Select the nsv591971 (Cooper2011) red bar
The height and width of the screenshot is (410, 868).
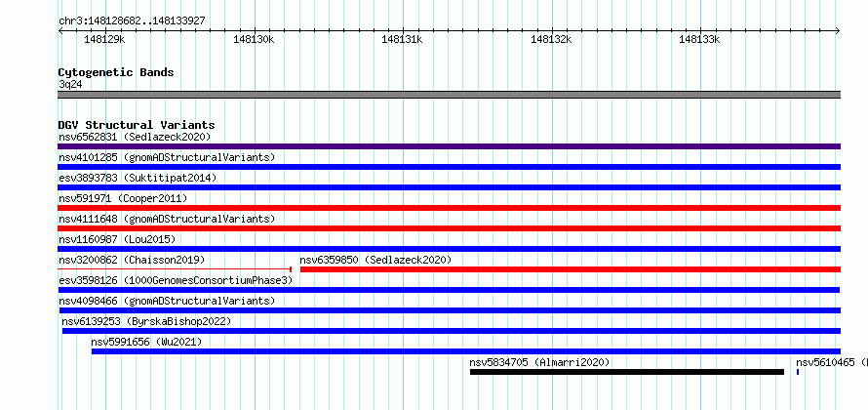[x=449, y=208]
